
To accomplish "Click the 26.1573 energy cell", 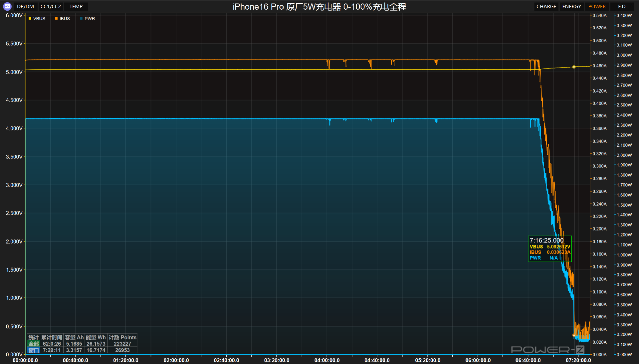I will (96, 344).
